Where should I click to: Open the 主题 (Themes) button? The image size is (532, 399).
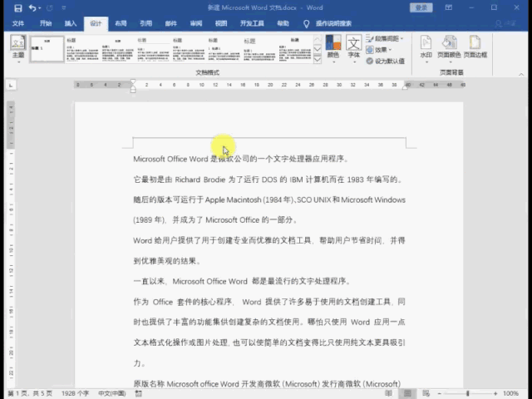[x=18, y=50]
